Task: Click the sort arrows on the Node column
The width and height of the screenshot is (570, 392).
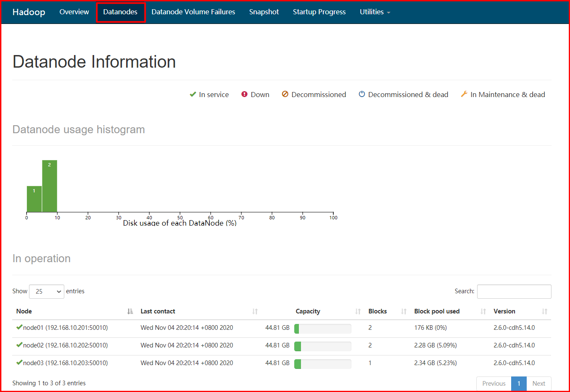Action: 129,311
